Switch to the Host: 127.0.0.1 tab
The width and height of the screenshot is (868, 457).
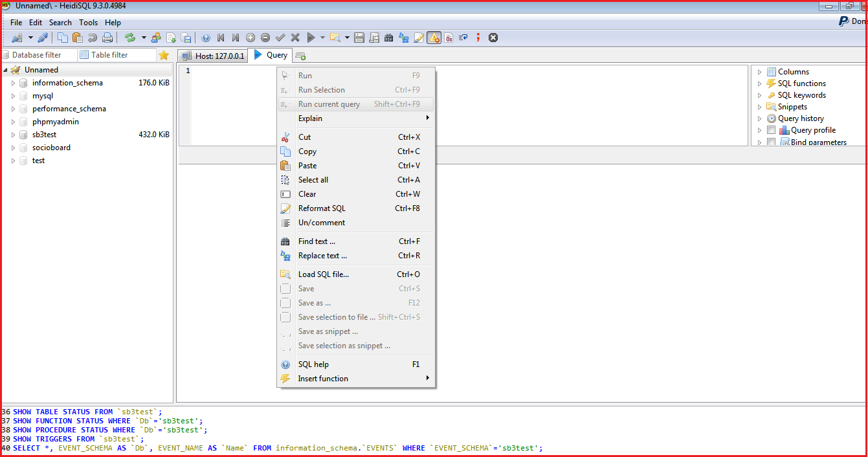[213, 56]
